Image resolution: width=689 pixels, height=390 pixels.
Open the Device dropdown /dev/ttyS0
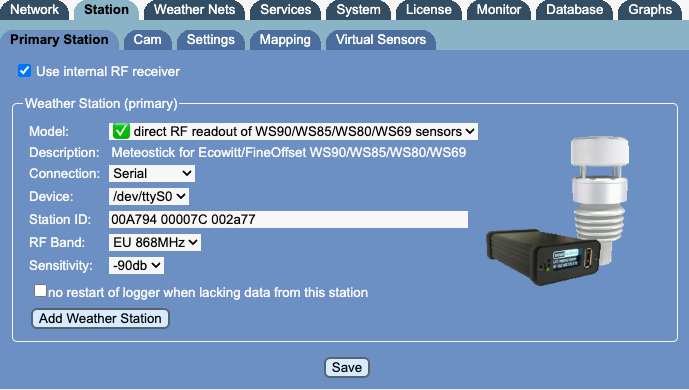click(x=149, y=196)
